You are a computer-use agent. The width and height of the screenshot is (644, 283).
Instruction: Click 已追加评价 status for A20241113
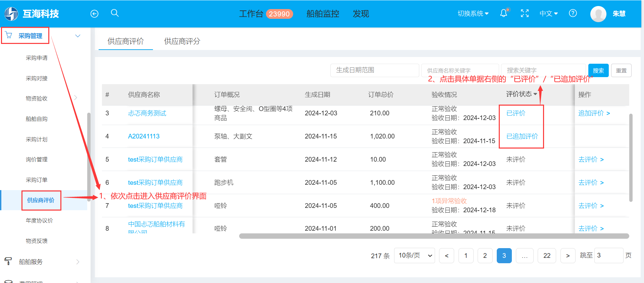522,136
